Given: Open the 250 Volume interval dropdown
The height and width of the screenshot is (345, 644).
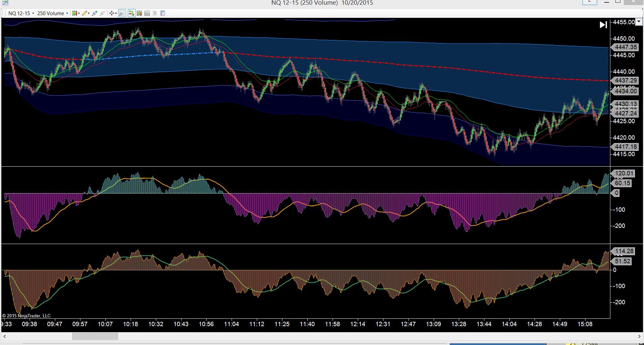Looking at the screenshot, I should 53,13.
